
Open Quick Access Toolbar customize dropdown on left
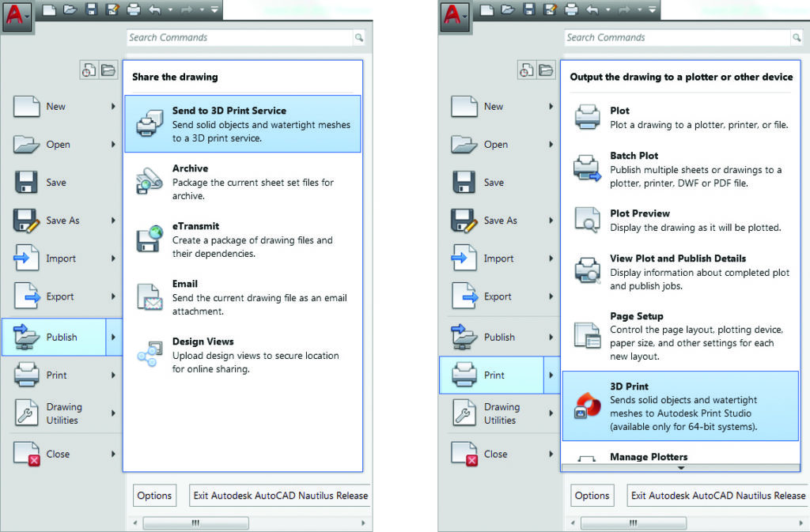tap(214, 9)
